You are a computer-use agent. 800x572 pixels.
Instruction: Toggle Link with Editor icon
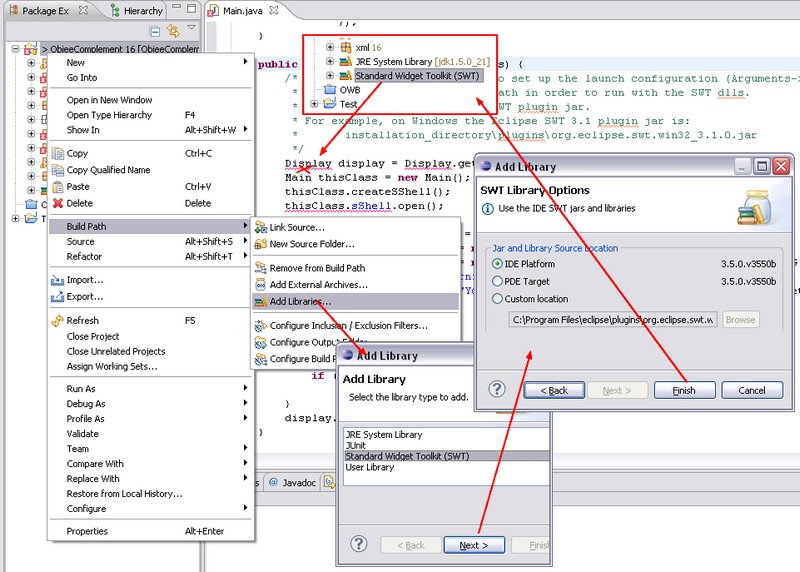pyautogui.click(x=173, y=31)
